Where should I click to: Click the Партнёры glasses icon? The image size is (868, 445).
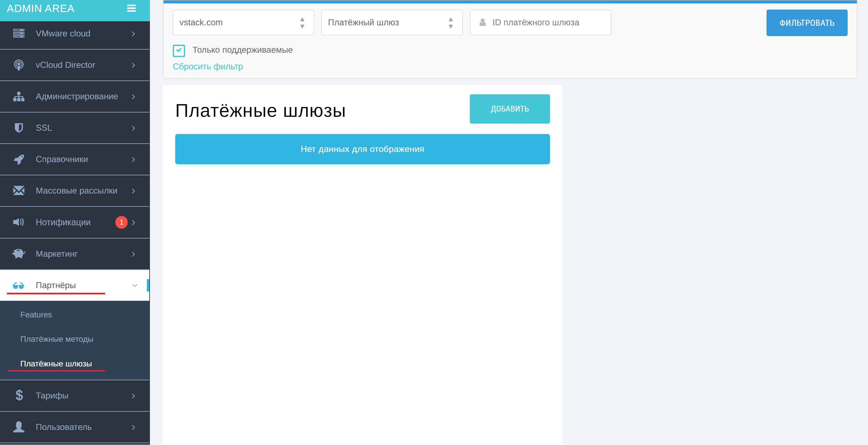tap(18, 286)
